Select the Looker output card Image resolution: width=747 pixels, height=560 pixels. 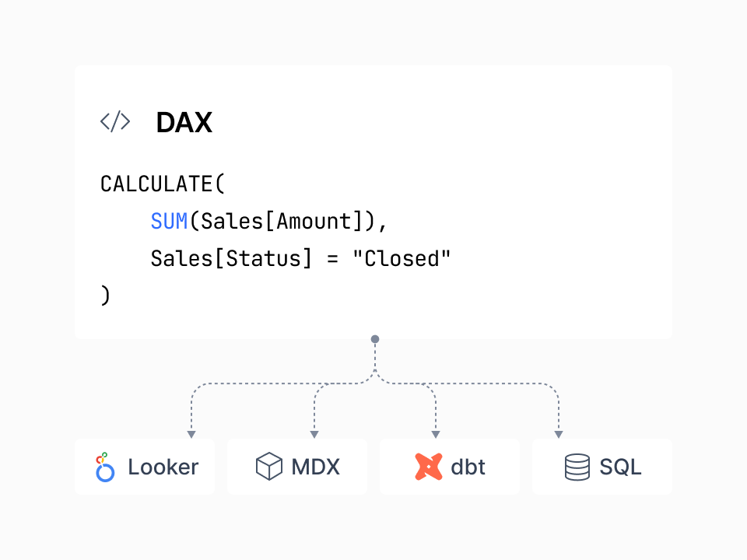pyautogui.click(x=145, y=467)
